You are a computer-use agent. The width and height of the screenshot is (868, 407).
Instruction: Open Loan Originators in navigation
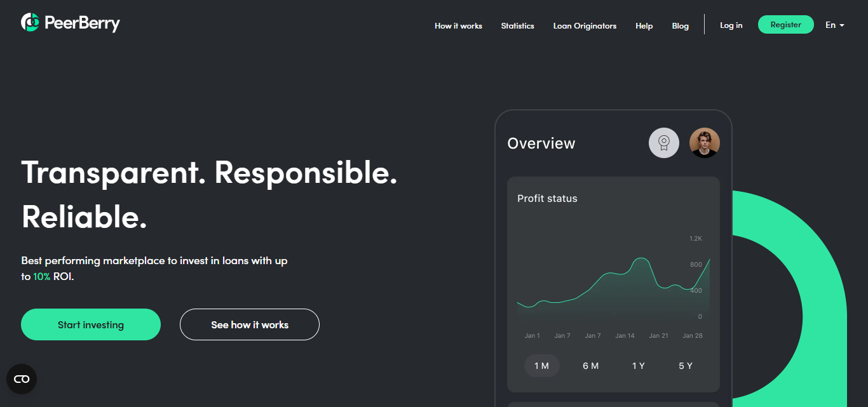(x=585, y=26)
